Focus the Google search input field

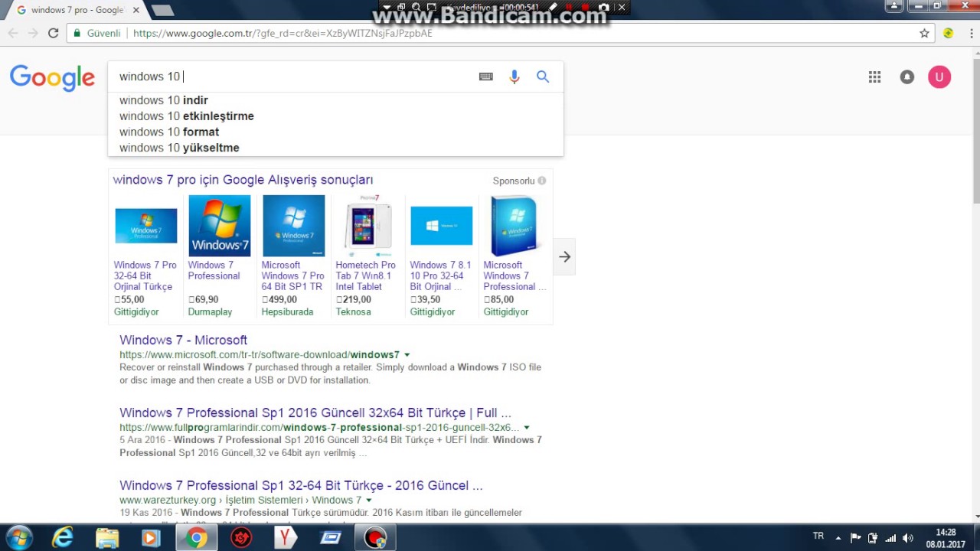click(295, 77)
